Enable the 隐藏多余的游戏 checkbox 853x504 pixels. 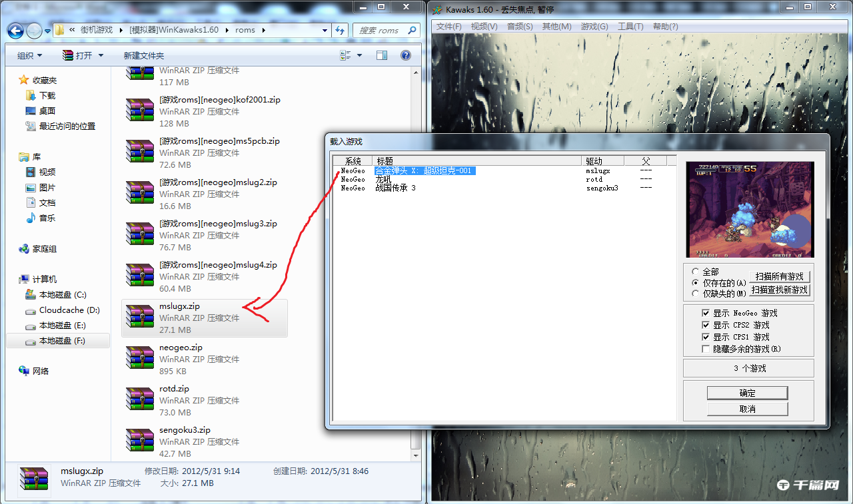[706, 349]
